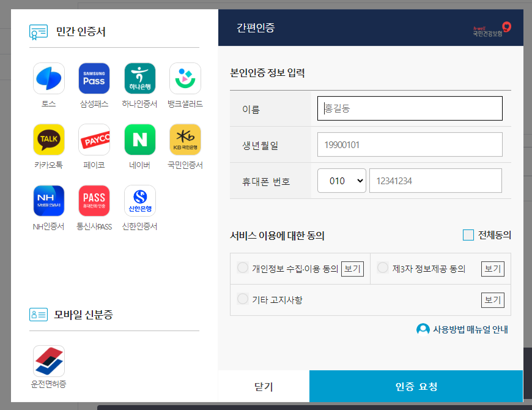This screenshot has height=410, width=532.
Task: Select the Hana Bank (하나인증서) certificate icon
Action: click(x=140, y=78)
